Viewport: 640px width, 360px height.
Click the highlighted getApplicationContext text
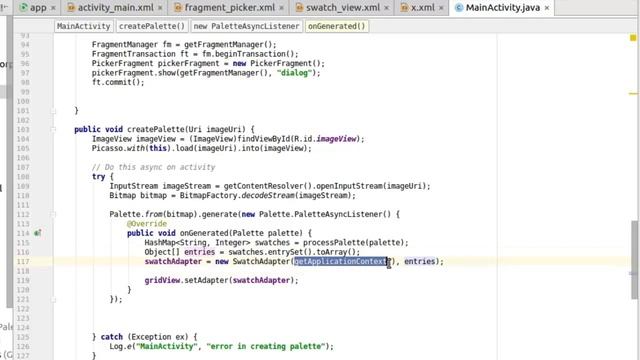click(341, 261)
